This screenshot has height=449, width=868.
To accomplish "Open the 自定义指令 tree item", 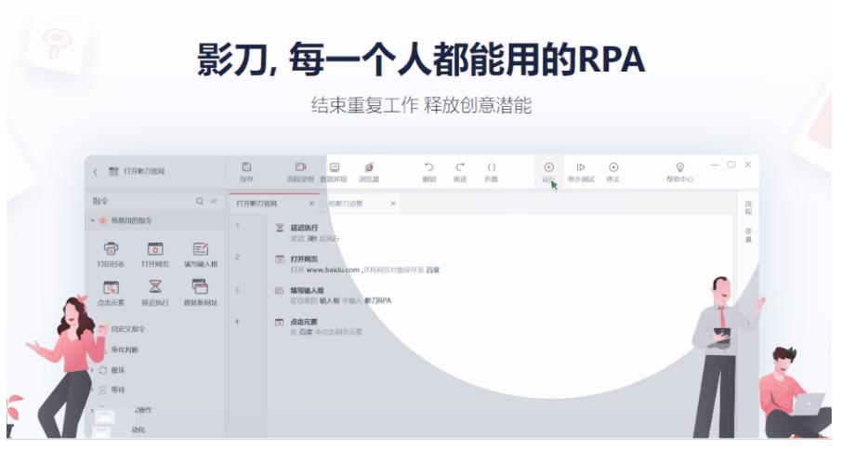I will [128, 329].
